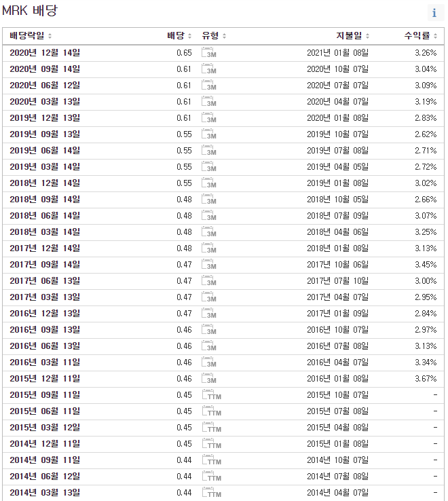The height and width of the screenshot is (501, 448).
Task: Click the TTM icon in the 2015년 09월 11일 row
Action: click(x=212, y=394)
